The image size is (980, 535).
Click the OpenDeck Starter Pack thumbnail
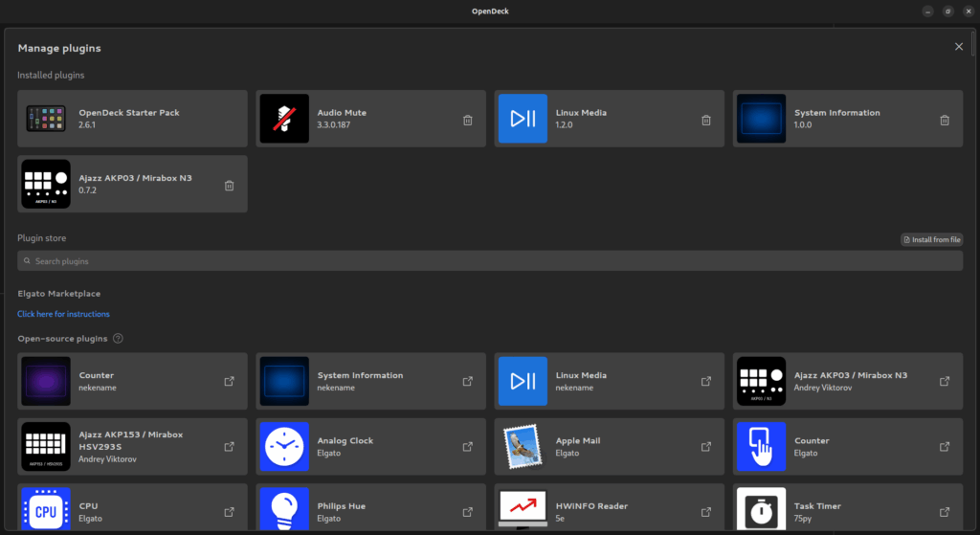point(46,119)
